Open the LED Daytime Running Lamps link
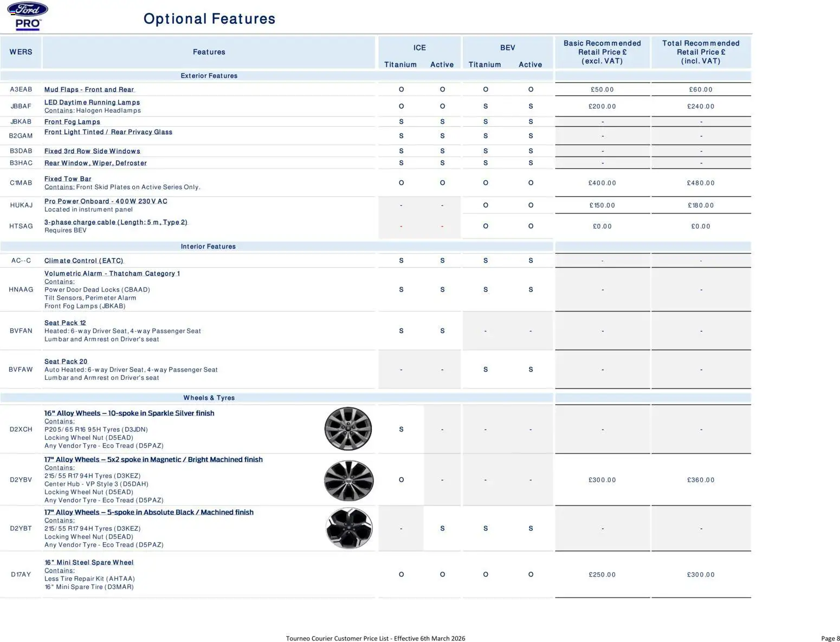 coord(92,102)
